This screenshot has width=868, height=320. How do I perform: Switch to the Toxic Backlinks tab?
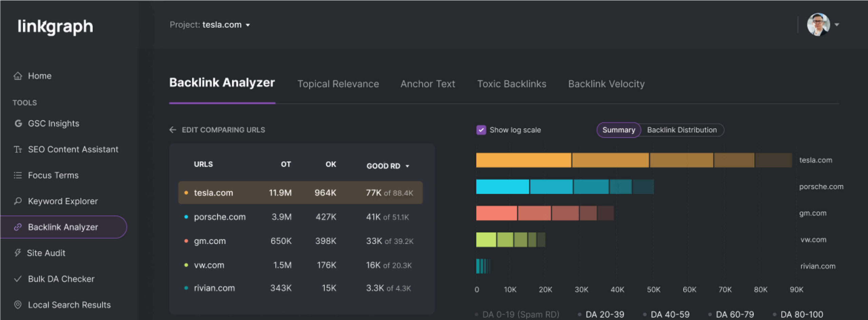point(511,84)
